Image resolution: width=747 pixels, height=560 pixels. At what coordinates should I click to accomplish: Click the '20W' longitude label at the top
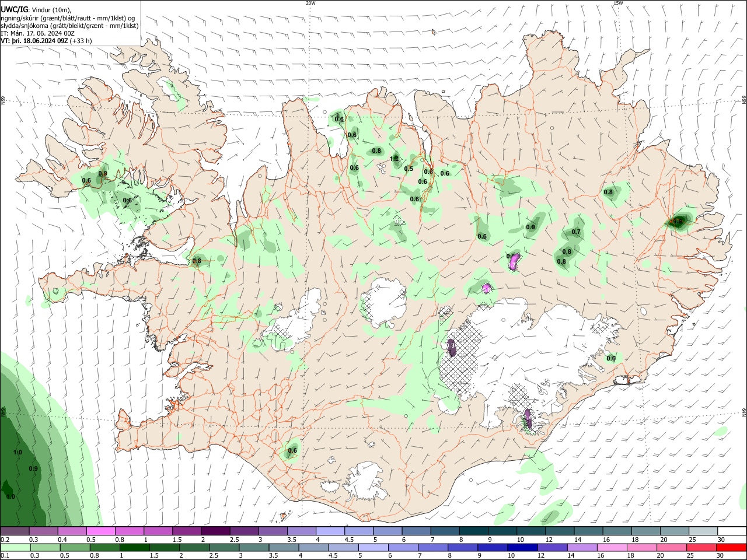[310, 3]
